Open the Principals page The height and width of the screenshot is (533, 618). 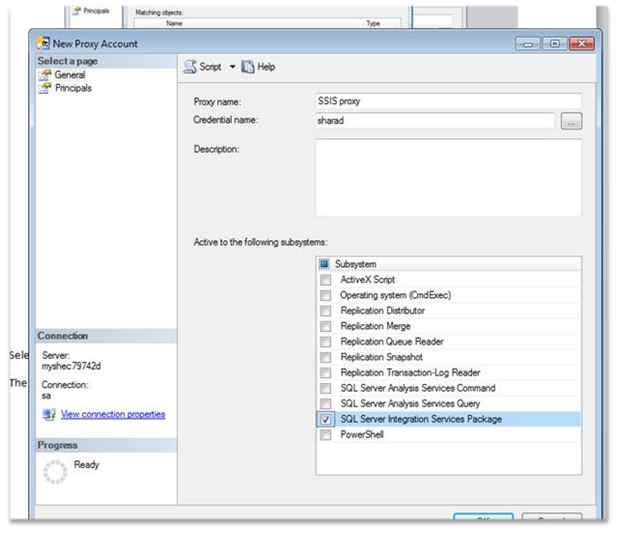(x=73, y=88)
